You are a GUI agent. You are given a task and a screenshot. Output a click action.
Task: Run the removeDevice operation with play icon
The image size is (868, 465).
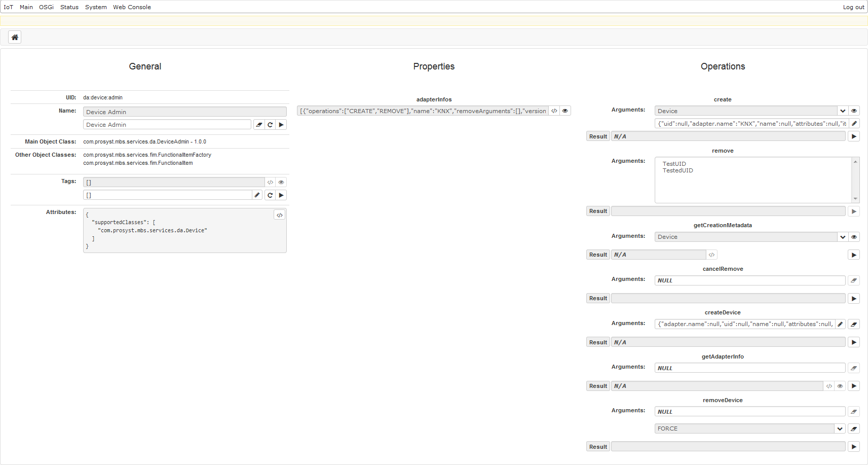[854, 446]
